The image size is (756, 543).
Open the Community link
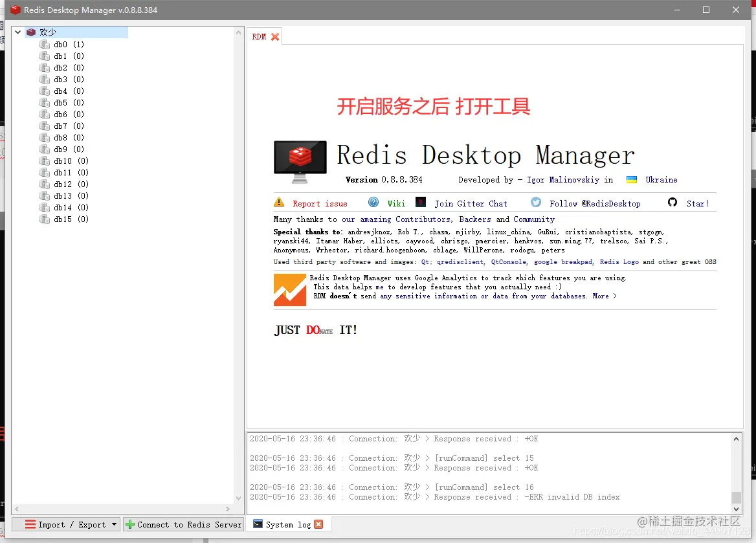tap(534, 219)
